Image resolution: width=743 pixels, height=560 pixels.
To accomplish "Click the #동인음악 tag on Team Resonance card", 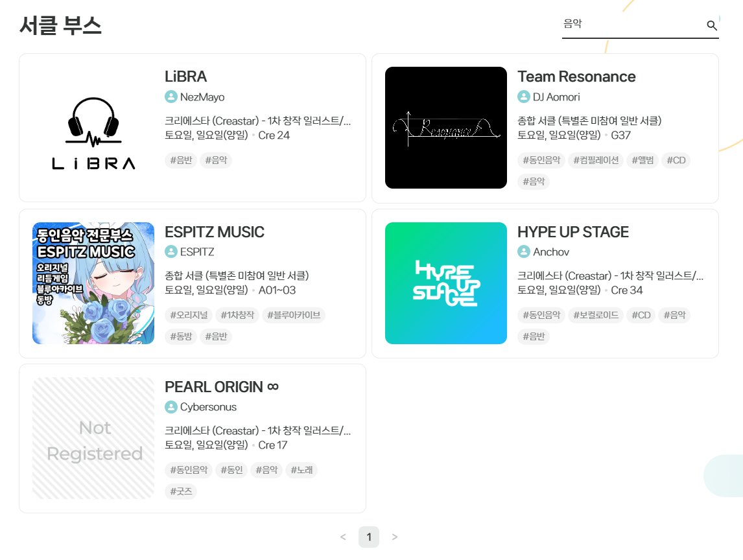I will click(541, 160).
